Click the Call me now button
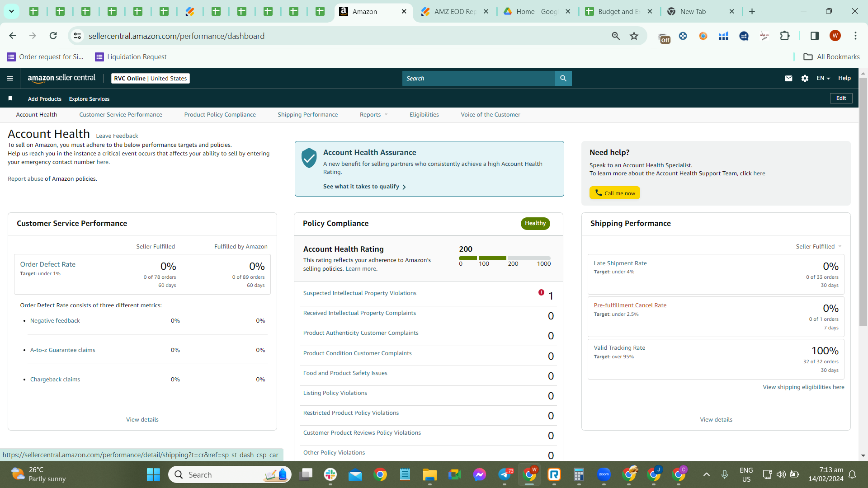Screen dimensions: 868x488 tap(615, 193)
